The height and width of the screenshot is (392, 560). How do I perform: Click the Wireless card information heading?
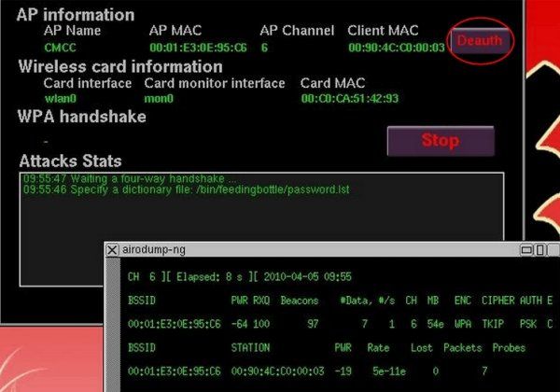pyautogui.click(x=120, y=67)
